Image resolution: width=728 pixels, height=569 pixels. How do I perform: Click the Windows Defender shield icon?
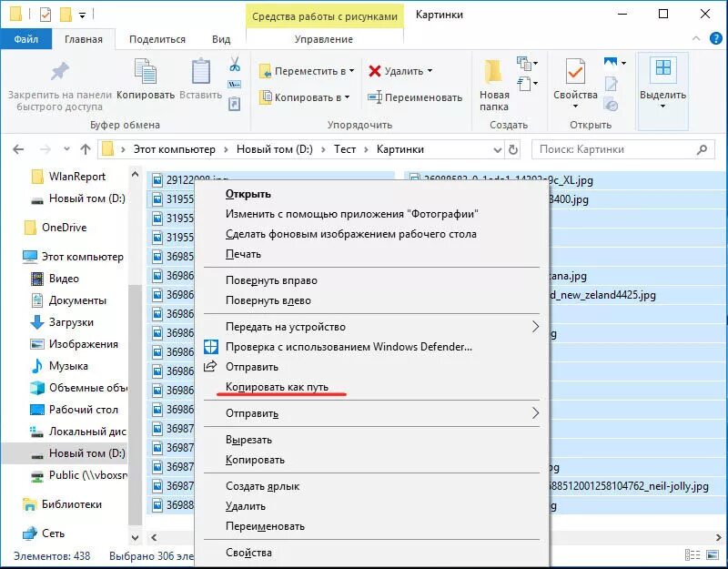click(x=211, y=347)
